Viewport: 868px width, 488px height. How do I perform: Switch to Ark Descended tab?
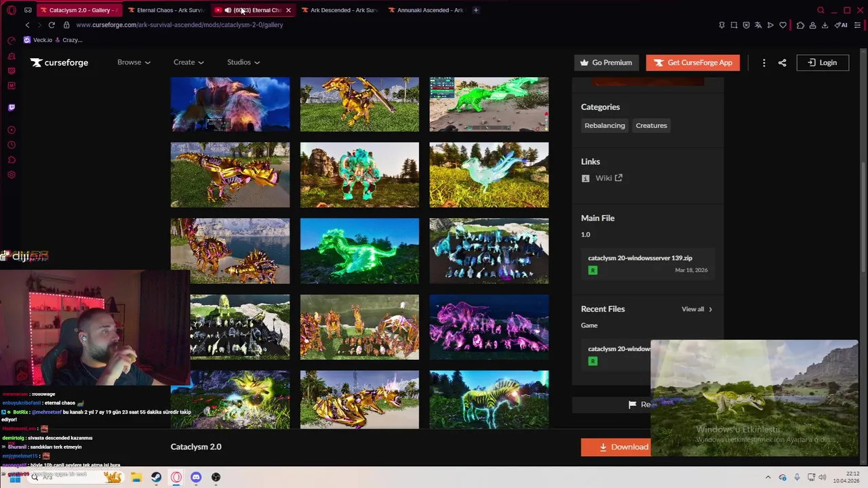(339, 10)
